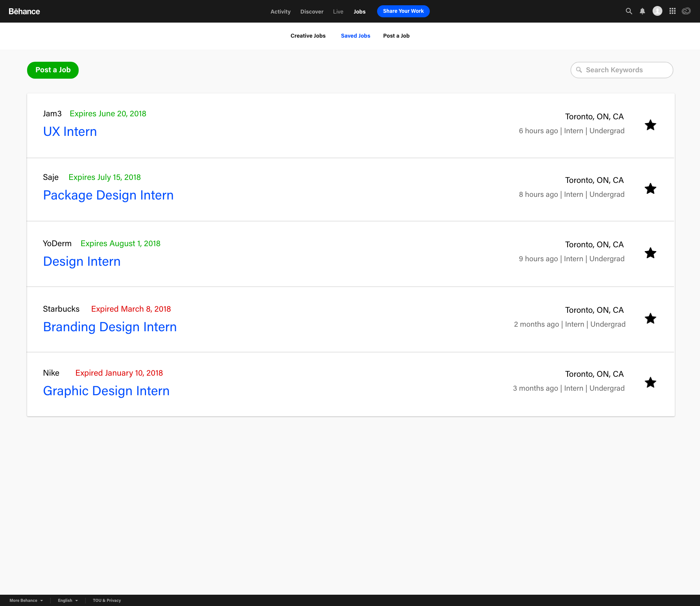Click the Creative Cloud icon
The width and height of the screenshot is (700, 606).
(x=686, y=11)
